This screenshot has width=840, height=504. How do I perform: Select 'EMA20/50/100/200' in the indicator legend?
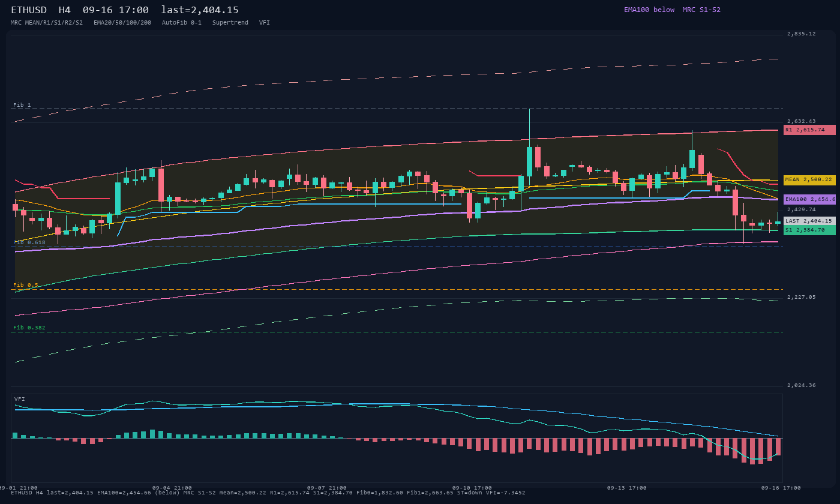122,22
